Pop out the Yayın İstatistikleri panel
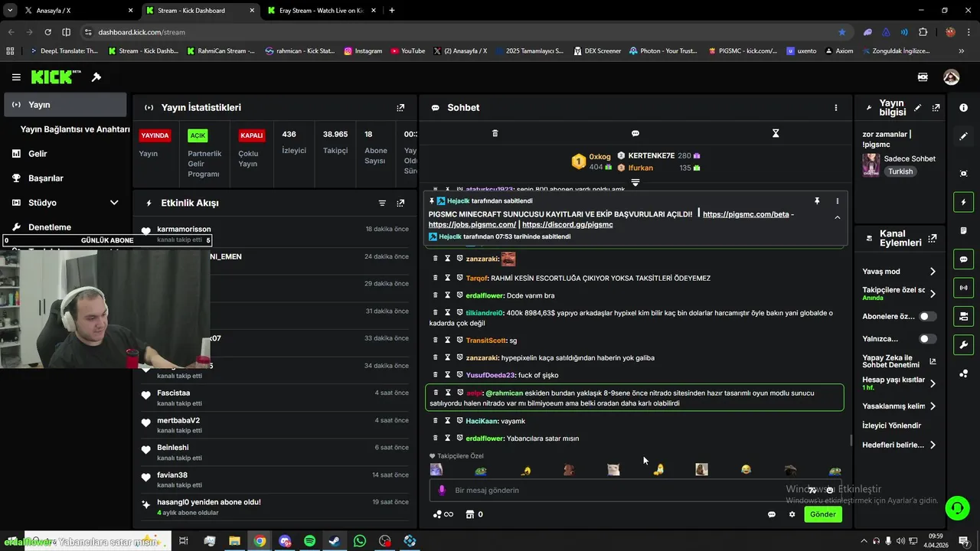The height and width of the screenshot is (551, 980). pos(400,108)
